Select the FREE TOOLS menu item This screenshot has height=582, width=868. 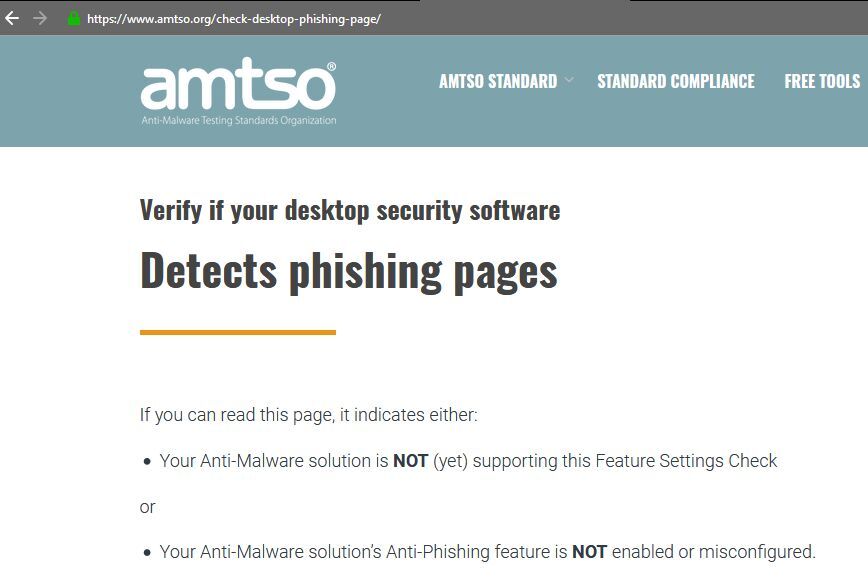[822, 81]
